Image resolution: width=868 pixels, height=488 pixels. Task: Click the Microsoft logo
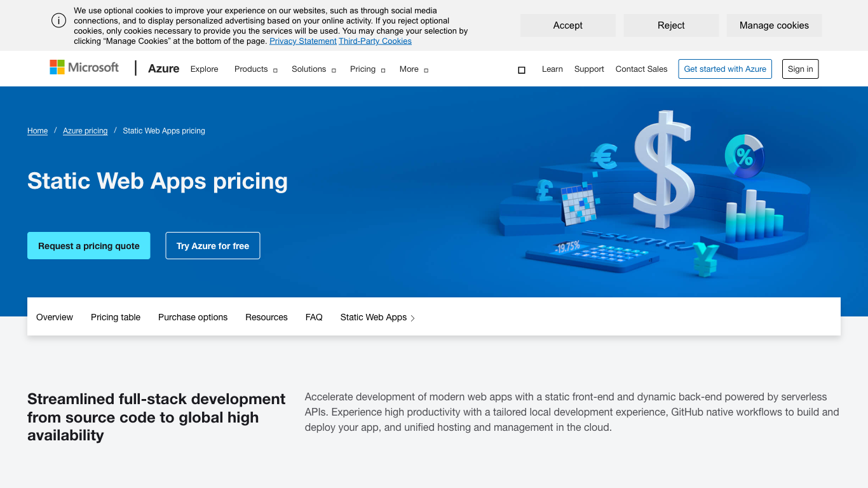coord(85,67)
